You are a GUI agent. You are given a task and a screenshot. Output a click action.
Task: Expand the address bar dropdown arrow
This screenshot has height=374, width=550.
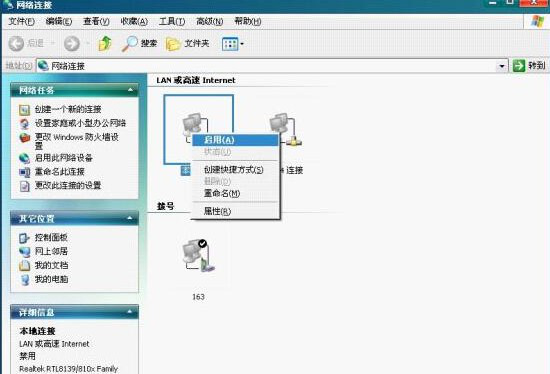click(502, 66)
